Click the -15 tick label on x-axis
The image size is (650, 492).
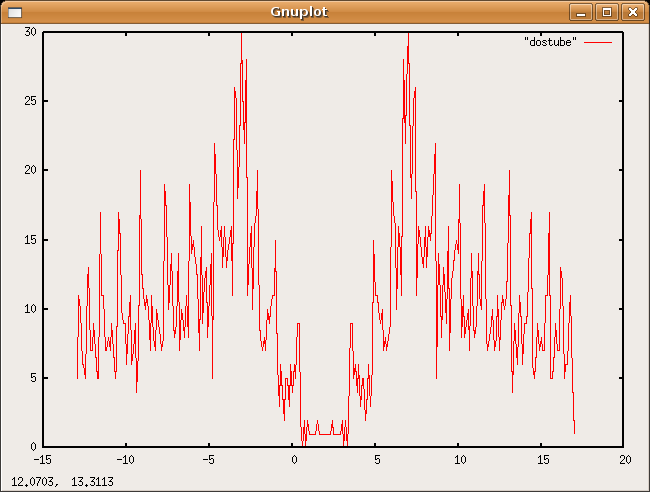(x=43, y=460)
